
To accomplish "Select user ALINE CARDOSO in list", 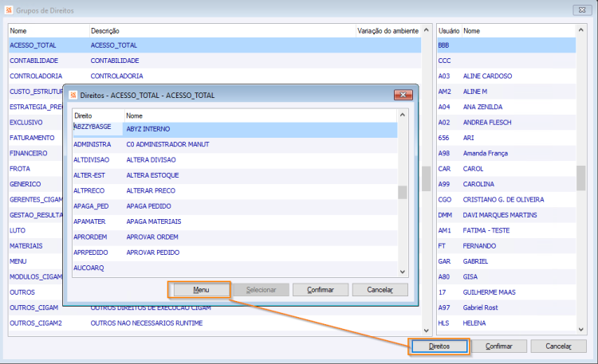I will (x=506, y=76).
